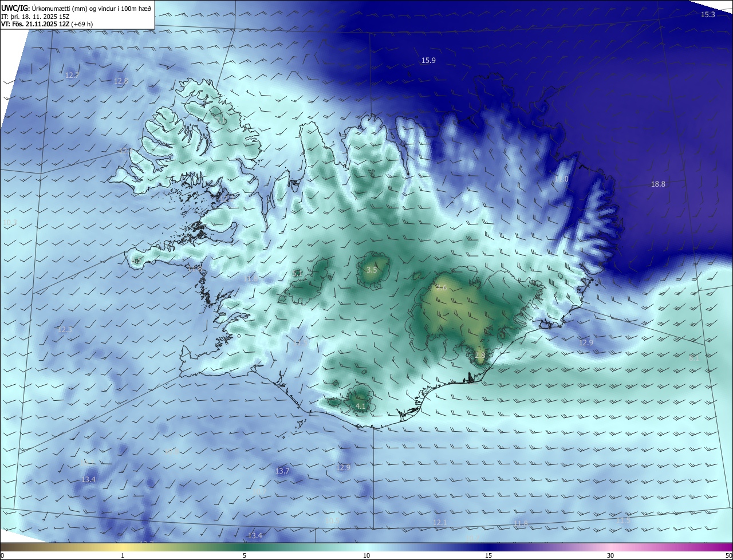
Task: Click the color scale tick labeled 15
Action: pyautogui.click(x=488, y=556)
